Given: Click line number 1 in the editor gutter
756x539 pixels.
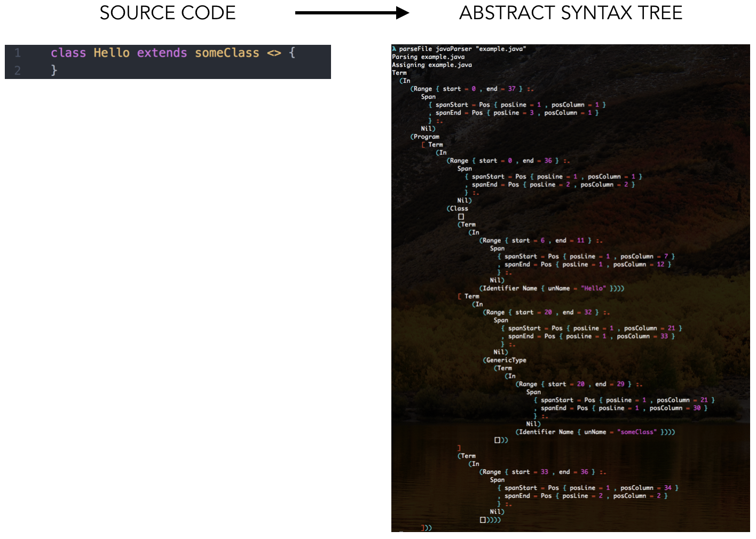Looking at the screenshot, I should pos(18,53).
